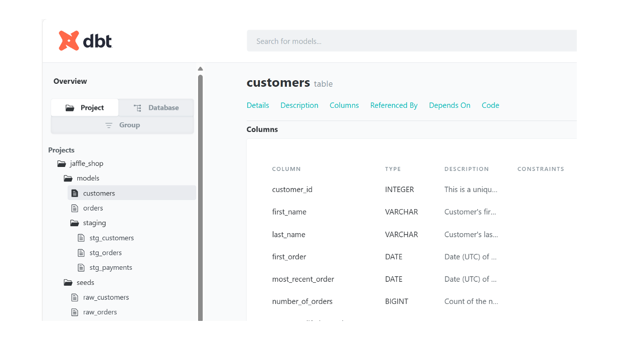Collapse the jaffle_shop project folder
644x354 pixels.
(x=62, y=163)
